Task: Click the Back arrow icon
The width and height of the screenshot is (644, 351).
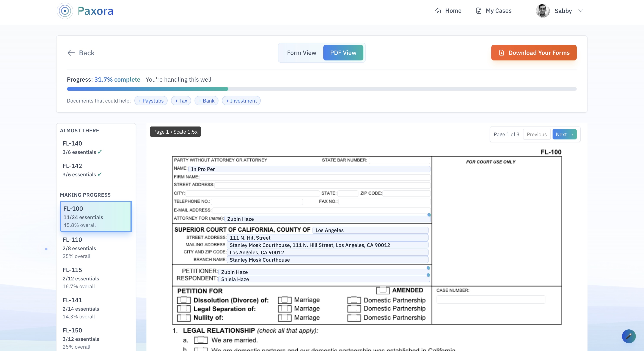Action: tap(71, 52)
